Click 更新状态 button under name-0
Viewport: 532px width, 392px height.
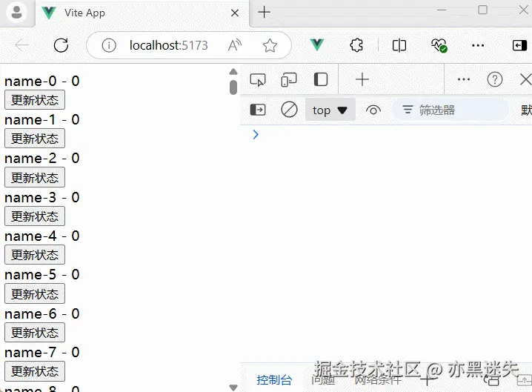click(x=35, y=100)
